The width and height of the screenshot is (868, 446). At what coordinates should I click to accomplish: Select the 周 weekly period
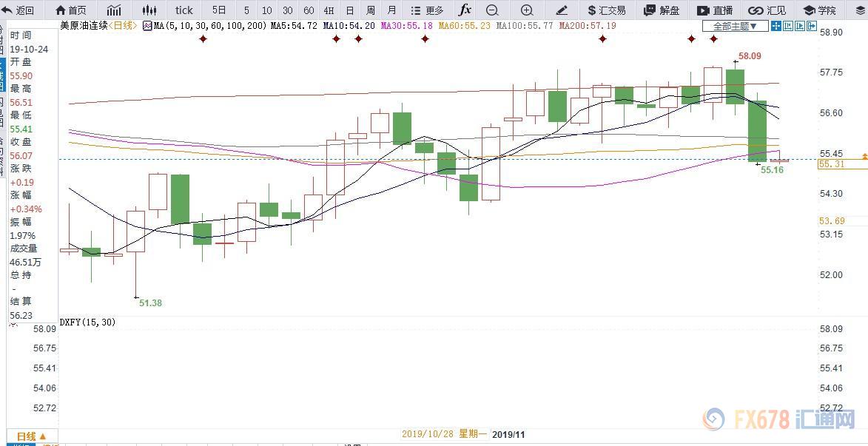(x=370, y=10)
